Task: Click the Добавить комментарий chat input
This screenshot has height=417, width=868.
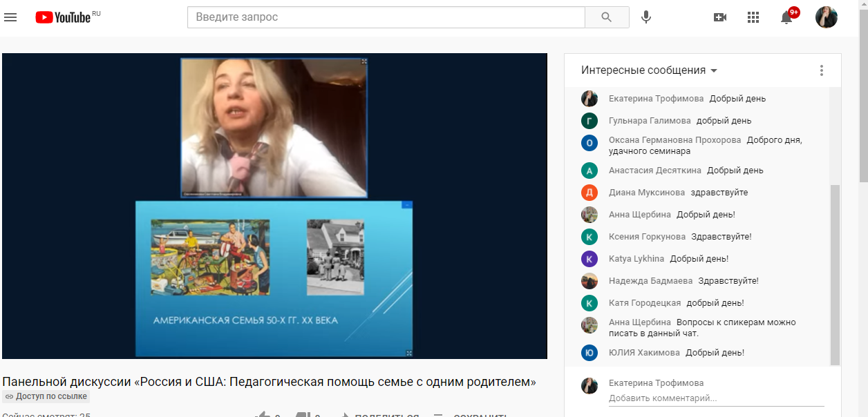Action: coord(715,398)
